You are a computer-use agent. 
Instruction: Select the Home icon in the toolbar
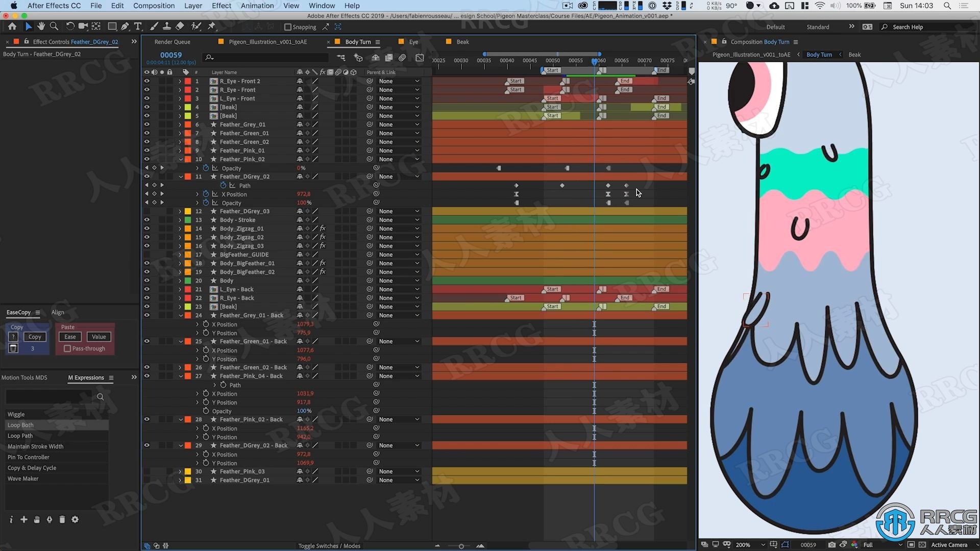(x=12, y=26)
